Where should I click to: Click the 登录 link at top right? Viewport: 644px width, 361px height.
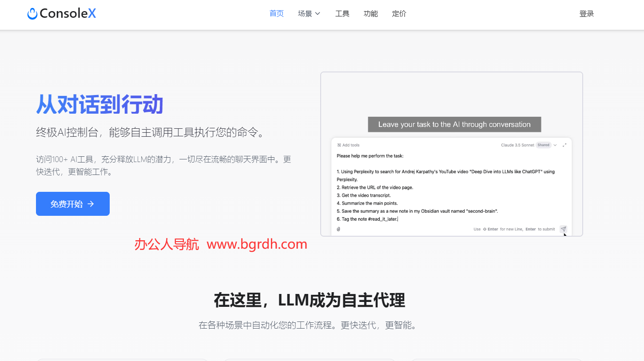point(586,13)
